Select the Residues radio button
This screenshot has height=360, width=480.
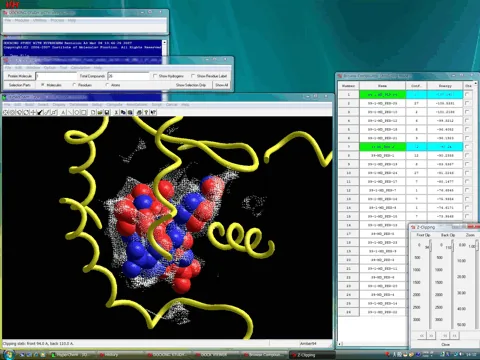tap(74, 85)
